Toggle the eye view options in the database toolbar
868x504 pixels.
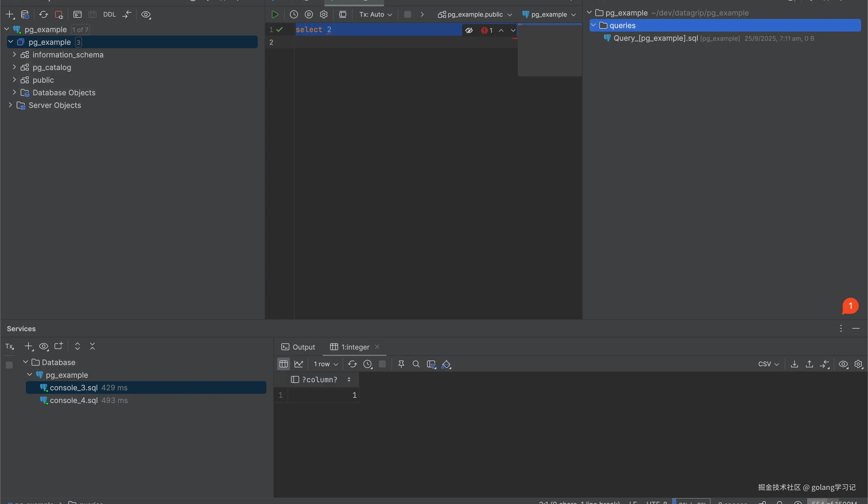(x=146, y=14)
